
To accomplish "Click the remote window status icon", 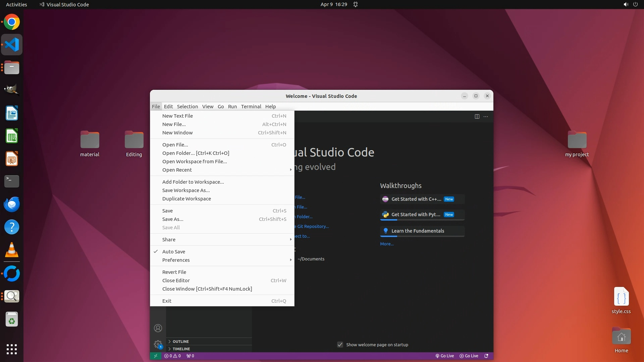I will (155, 356).
